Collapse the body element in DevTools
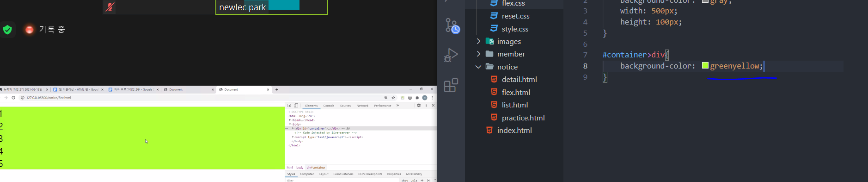 [290, 124]
